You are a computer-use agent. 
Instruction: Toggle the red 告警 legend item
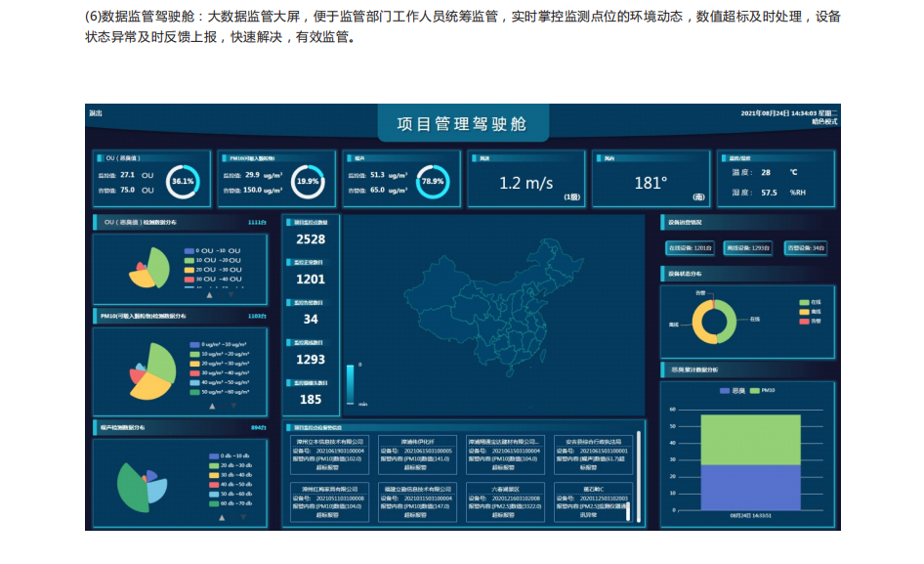[811, 321]
